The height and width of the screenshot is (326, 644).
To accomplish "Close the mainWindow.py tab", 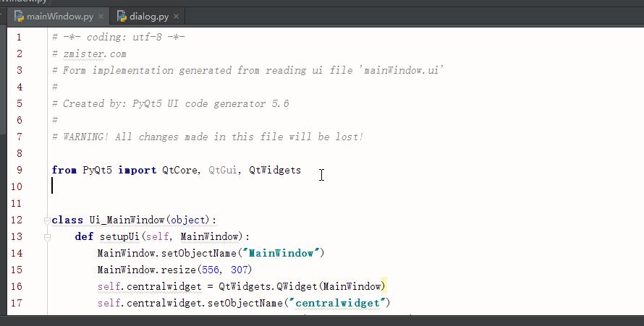I will point(101,17).
